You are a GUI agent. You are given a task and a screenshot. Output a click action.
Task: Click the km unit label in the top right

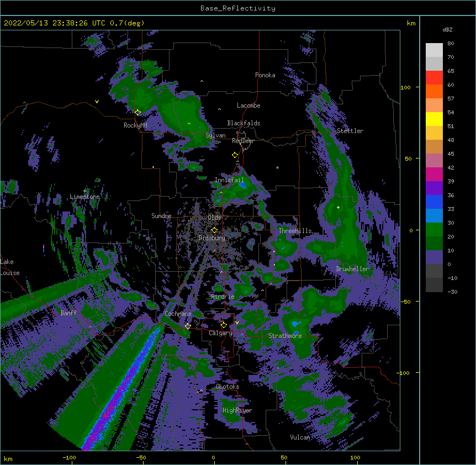click(411, 23)
